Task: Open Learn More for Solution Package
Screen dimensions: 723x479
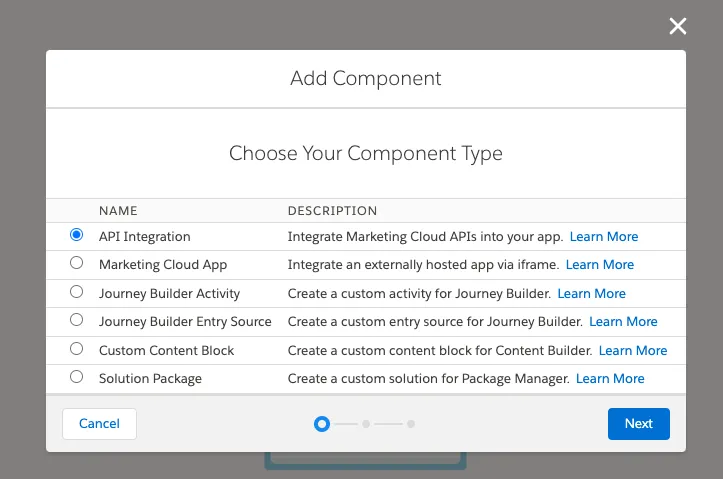Action: click(x=610, y=378)
